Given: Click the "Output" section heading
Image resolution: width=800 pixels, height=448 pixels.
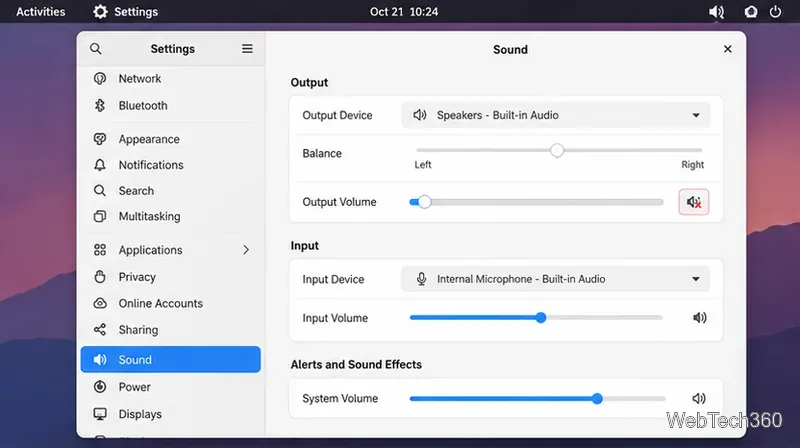Looking at the screenshot, I should click(309, 82).
